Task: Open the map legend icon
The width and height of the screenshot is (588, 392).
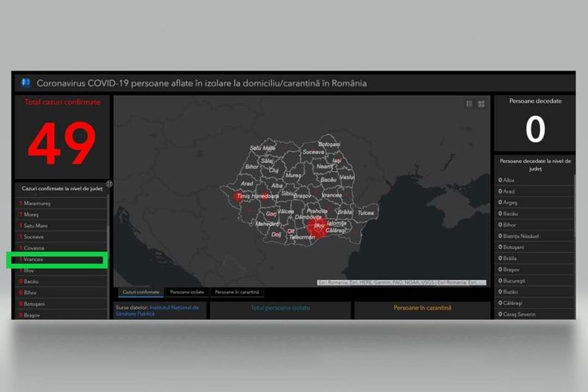Action: [470, 104]
